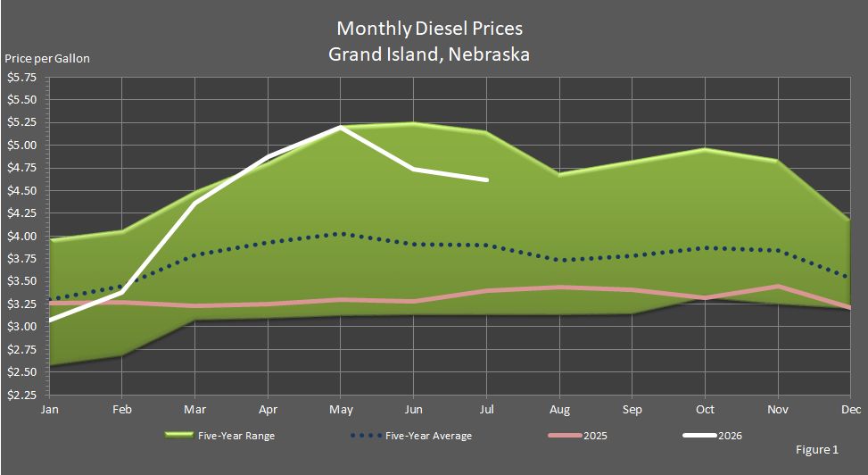This screenshot has height=475, width=868.
Task: Click the 2026 line point at March
Action: click(194, 204)
